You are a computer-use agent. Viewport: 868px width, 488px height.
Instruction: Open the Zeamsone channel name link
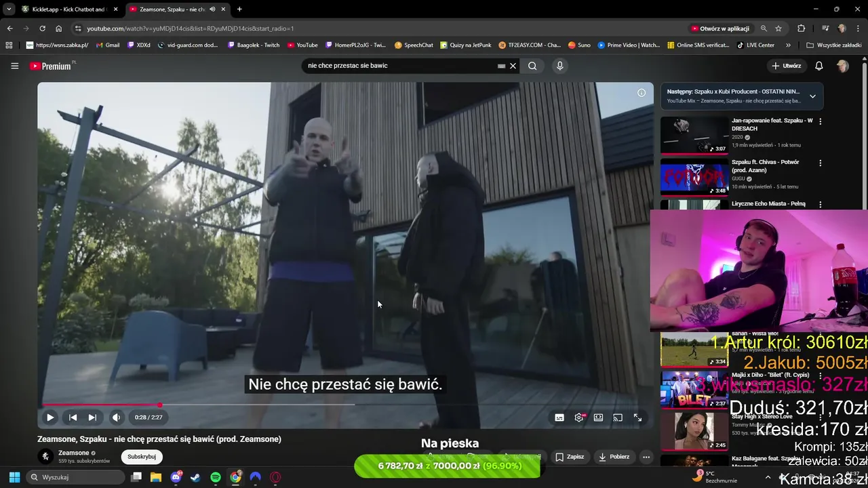point(74,453)
